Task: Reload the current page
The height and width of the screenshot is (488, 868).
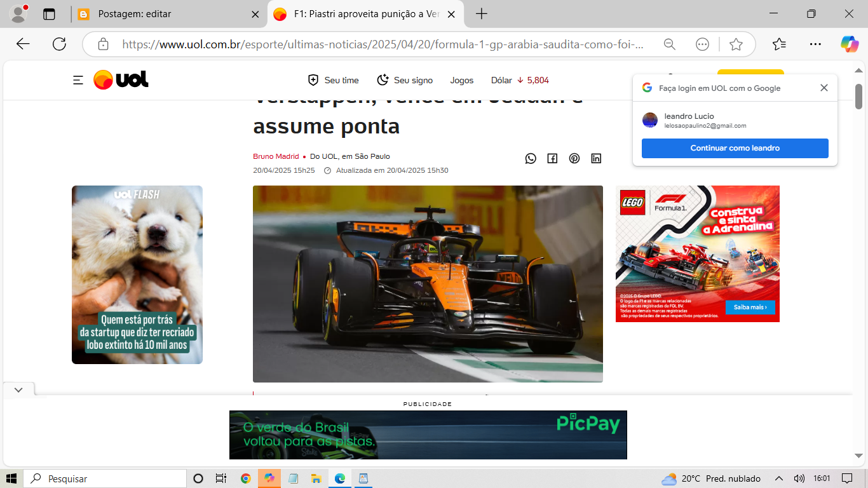Action: (x=59, y=44)
